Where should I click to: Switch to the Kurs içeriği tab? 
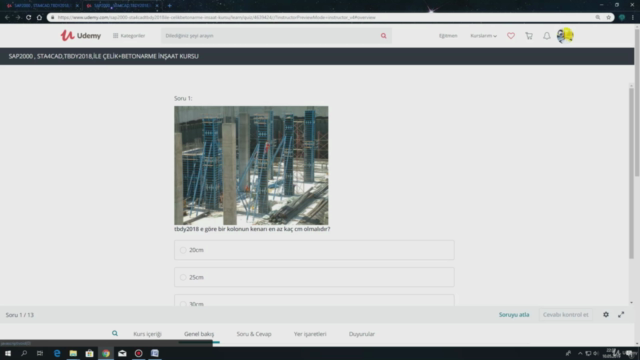pos(147,334)
